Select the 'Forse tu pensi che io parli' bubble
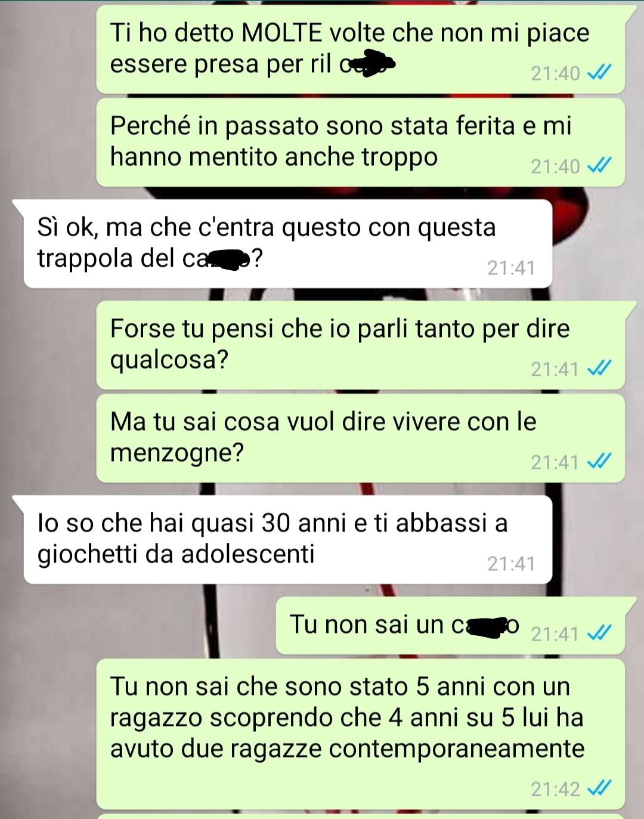 click(x=361, y=345)
